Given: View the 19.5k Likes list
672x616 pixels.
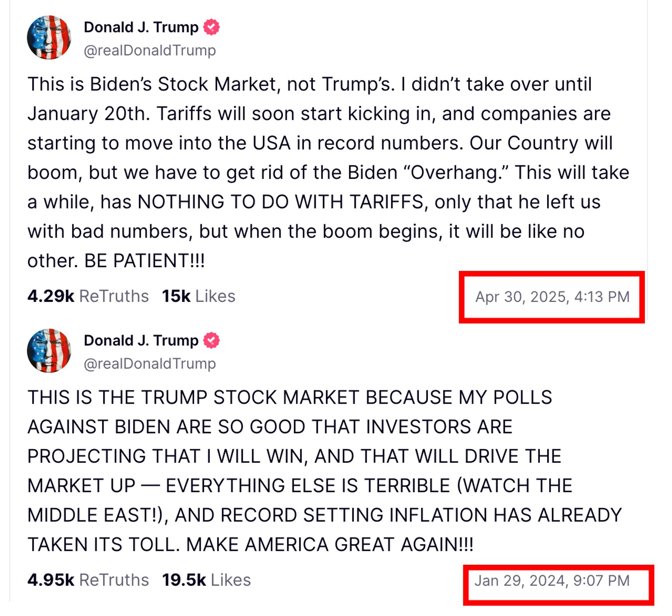Looking at the screenshot, I should [206, 580].
